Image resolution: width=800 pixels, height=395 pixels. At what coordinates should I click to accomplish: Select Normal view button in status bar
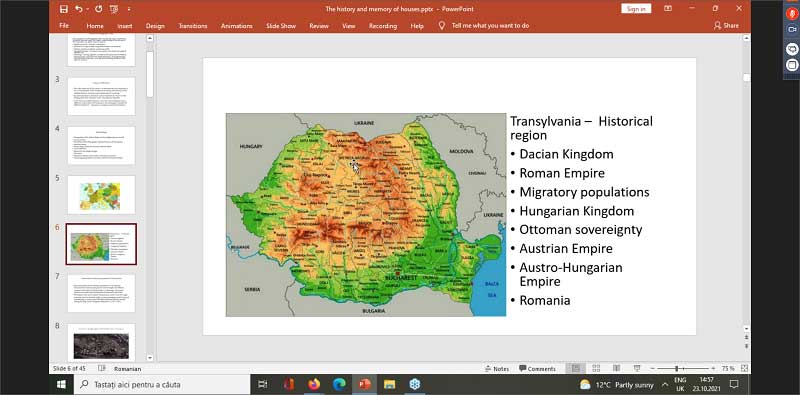(x=576, y=368)
